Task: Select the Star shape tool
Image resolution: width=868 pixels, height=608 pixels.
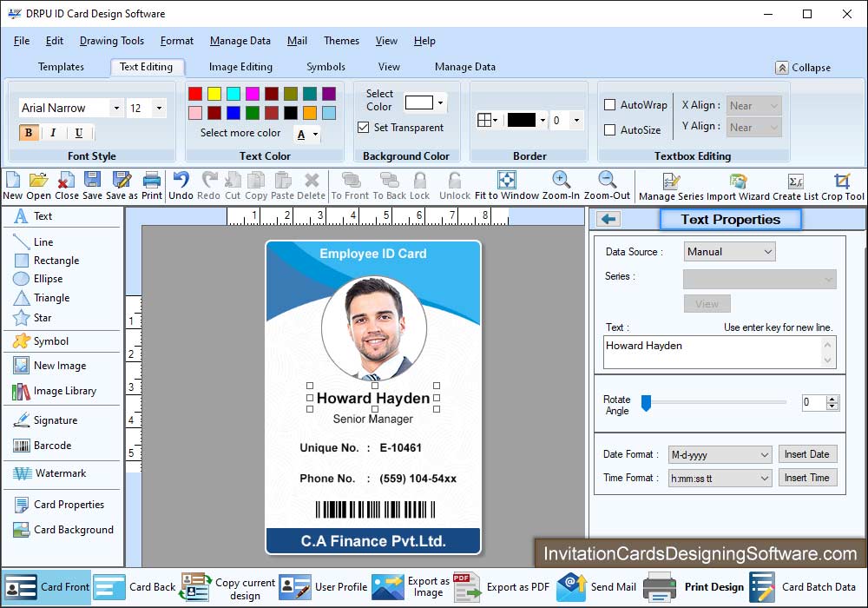Action: tap(32, 318)
